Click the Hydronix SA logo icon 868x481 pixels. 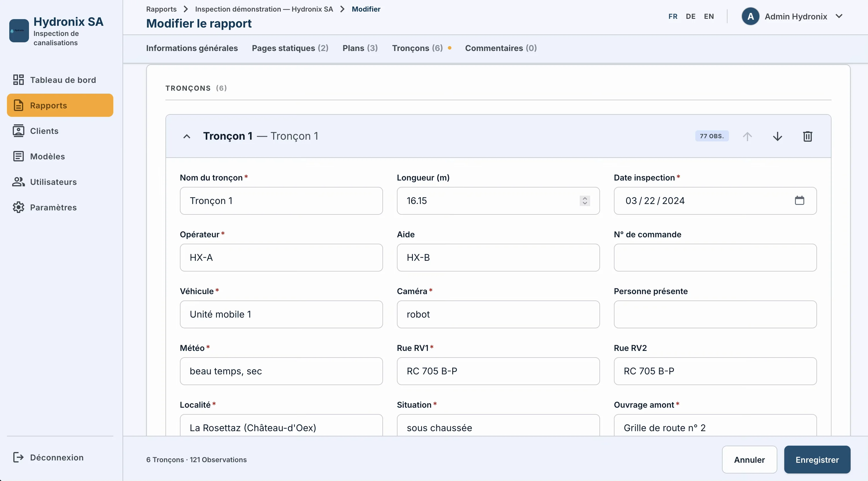pos(19,31)
